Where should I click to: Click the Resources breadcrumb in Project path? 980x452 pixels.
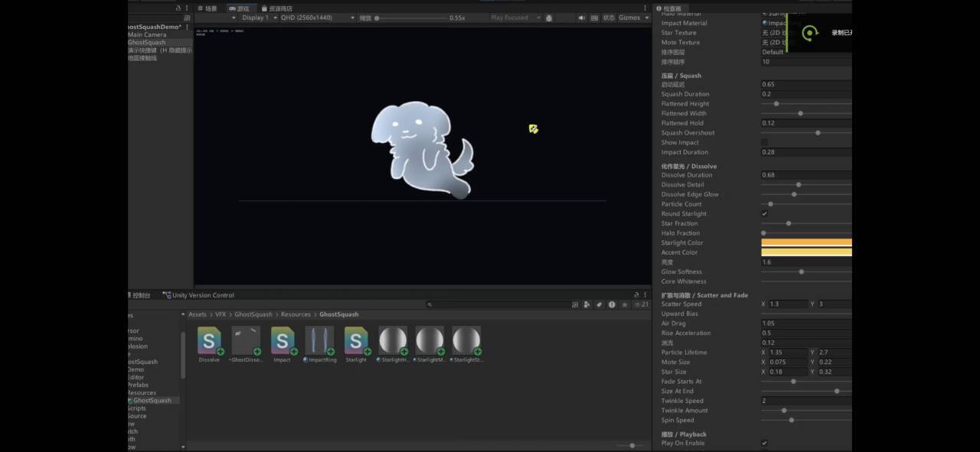click(296, 314)
